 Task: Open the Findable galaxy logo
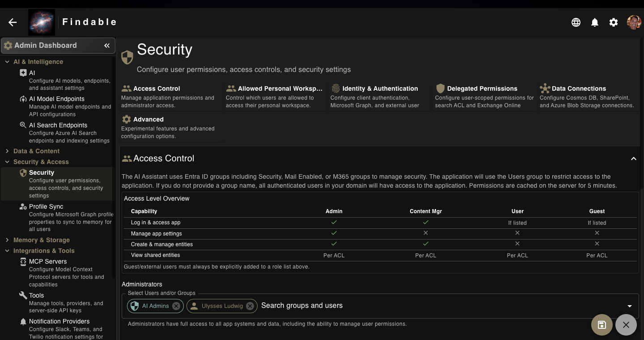click(x=42, y=22)
